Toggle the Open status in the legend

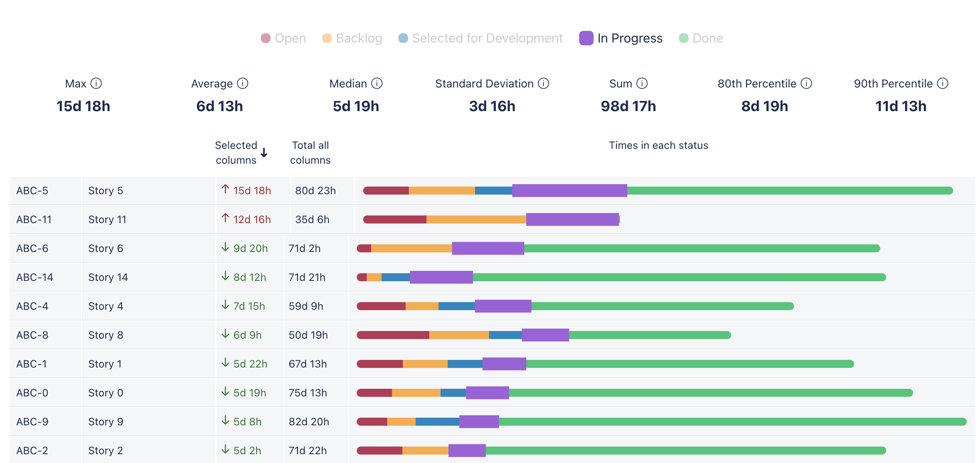tap(283, 38)
